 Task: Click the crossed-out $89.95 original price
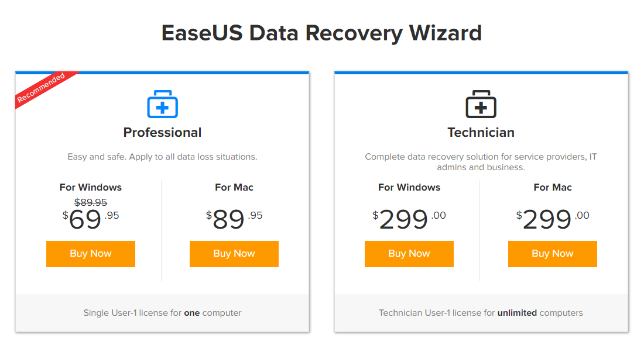pyautogui.click(x=91, y=202)
